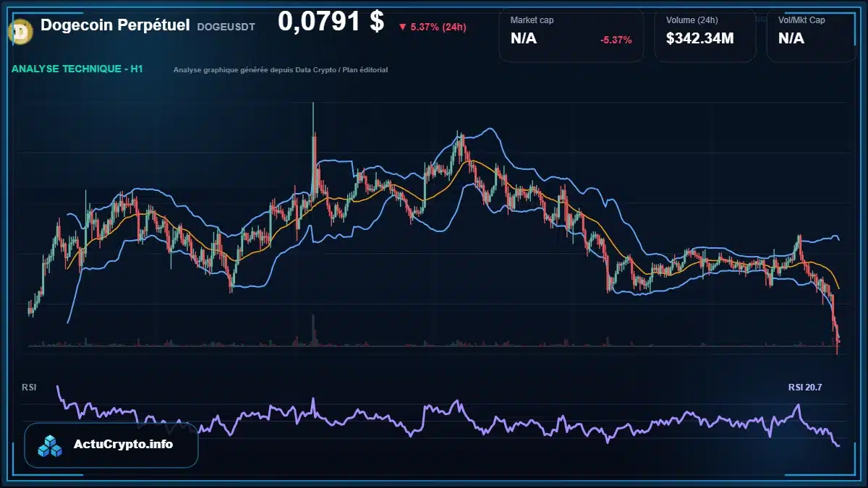Click the Dogecoin coin logo icon
Screen dimensions: 868x488
point(19,30)
